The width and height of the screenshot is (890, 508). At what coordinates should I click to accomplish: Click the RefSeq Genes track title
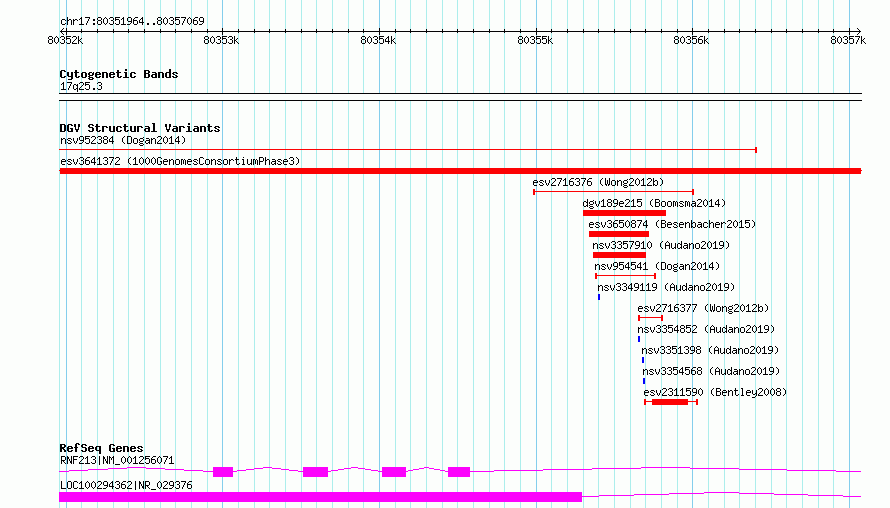click(x=101, y=448)
